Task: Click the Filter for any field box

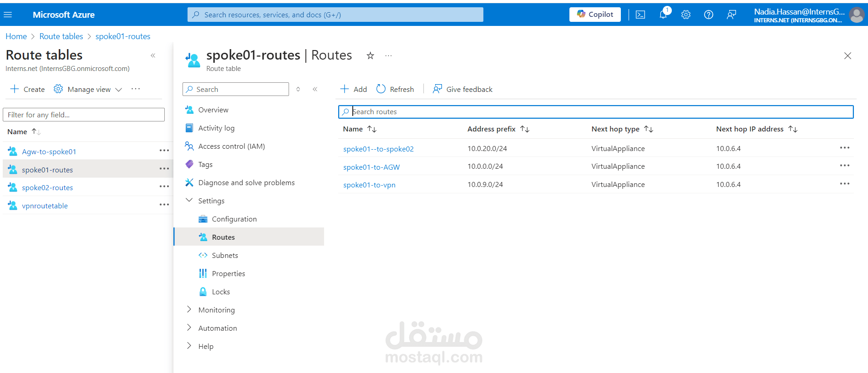Action: [84, 115]
